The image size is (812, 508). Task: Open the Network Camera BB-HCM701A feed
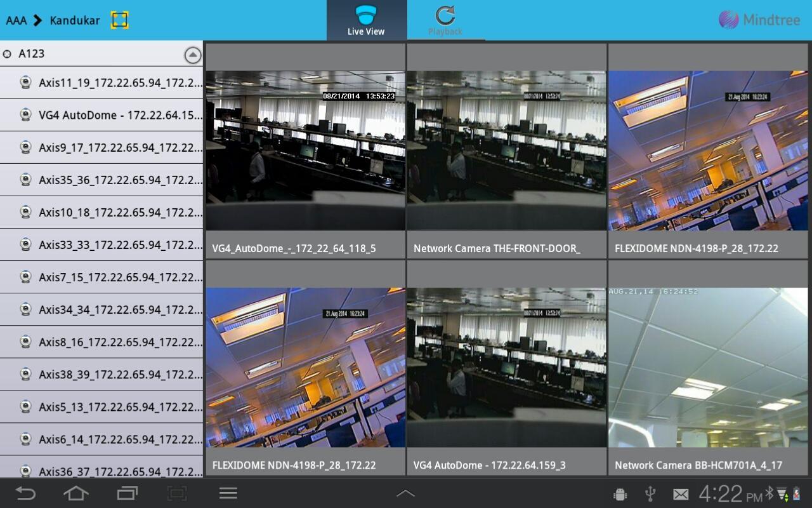(x=708, y=368)
